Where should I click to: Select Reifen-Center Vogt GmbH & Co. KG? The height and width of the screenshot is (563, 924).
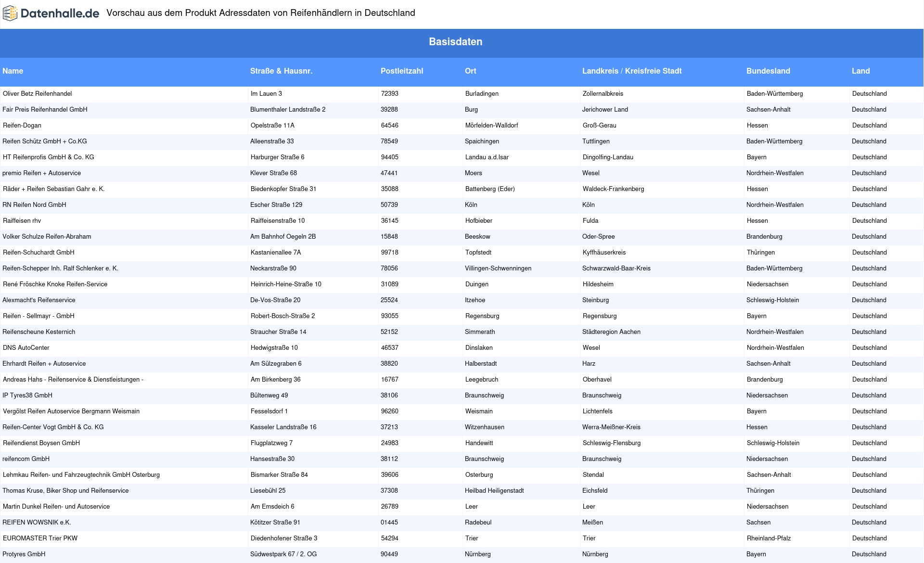53,427
